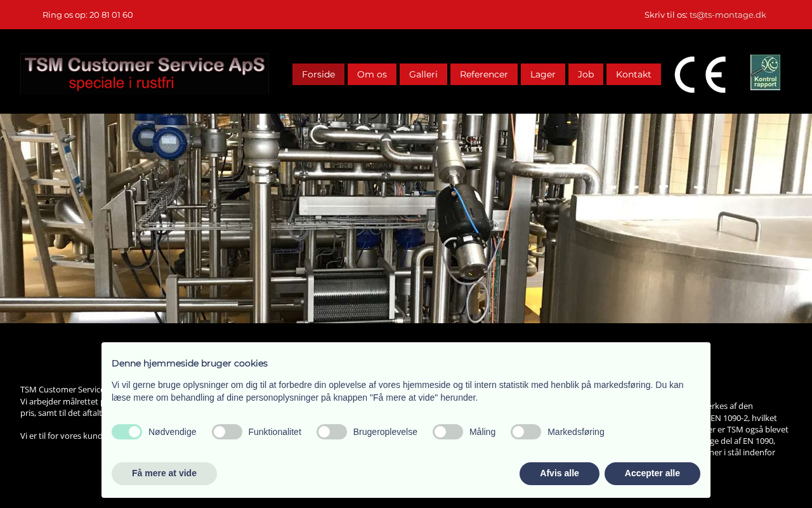Select the Referencer menu item
The width and height of the screenshot is (812, 508).
pyautogui.click(x=484, y=74)
